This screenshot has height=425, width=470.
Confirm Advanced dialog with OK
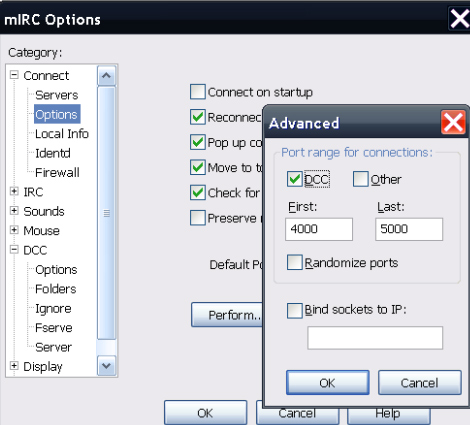point(328,383)
